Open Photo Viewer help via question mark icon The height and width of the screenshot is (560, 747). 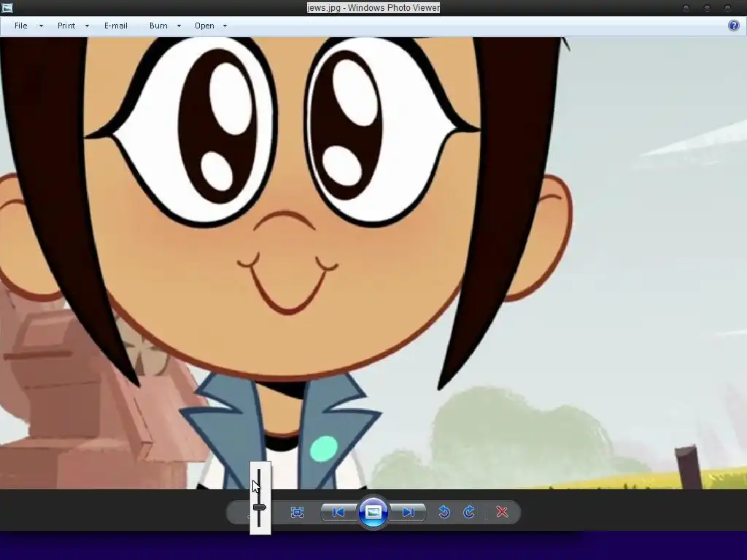point(734,26)
